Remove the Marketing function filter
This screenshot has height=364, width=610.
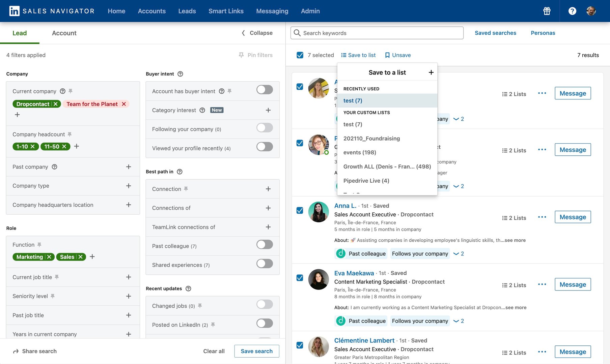click(x=49, y=257)
